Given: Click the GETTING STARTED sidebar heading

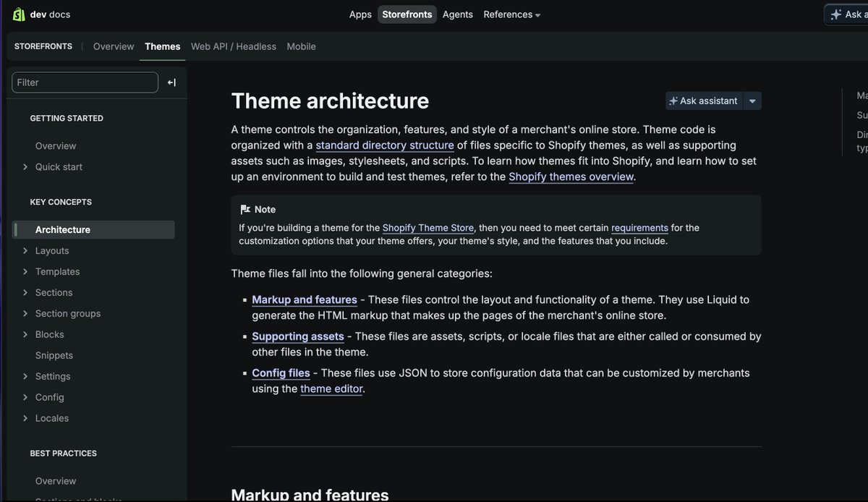Looking at the screenshot, I should [67, 119].
